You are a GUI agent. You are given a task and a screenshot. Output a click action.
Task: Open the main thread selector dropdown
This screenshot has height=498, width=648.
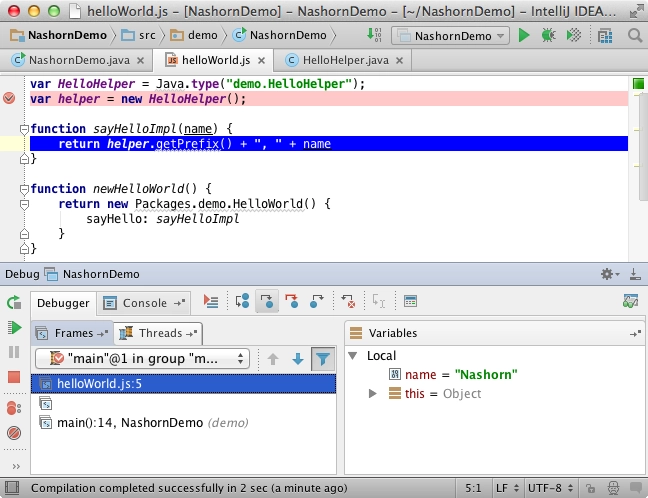[143, 359]
